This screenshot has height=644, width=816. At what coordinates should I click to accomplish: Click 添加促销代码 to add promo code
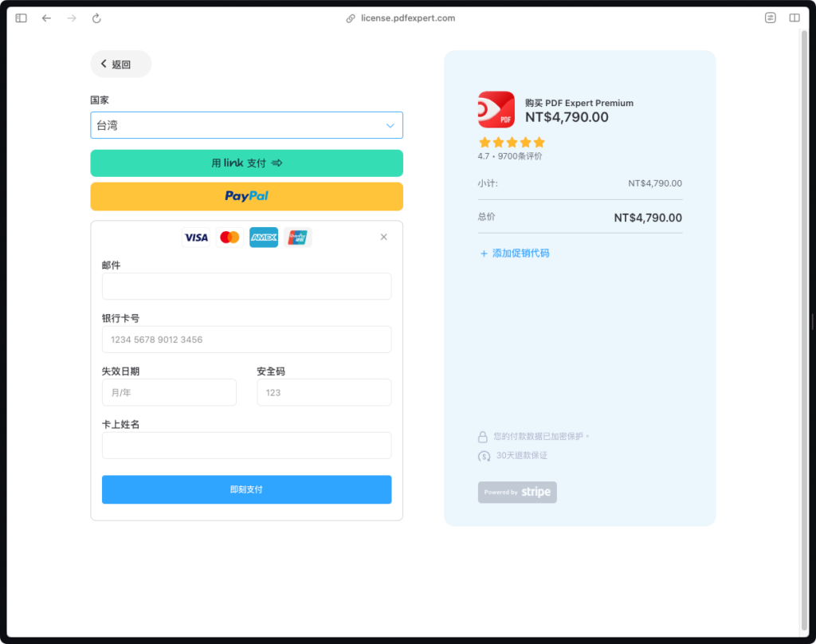point(514,253)
